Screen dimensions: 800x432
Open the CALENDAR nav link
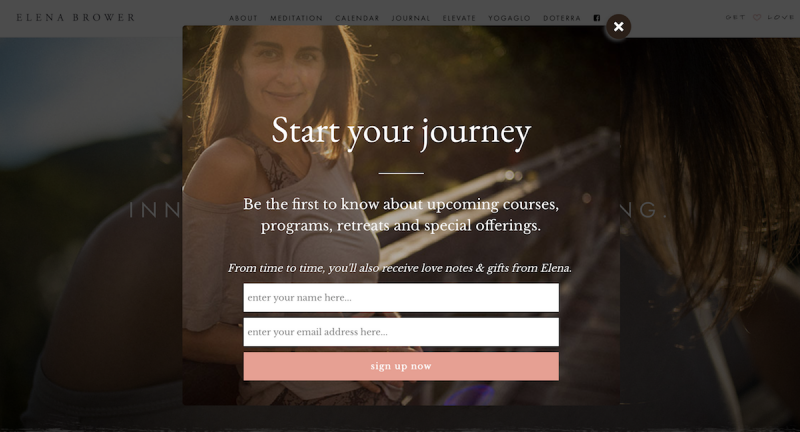[357, 18]
